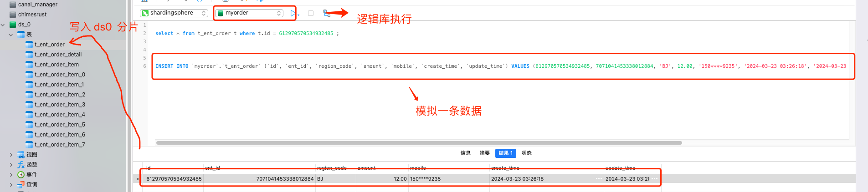Expand the 视图 (views) tree node
Image resolution: width=868 pixels, height=192 pixels.
click(11, 155)
